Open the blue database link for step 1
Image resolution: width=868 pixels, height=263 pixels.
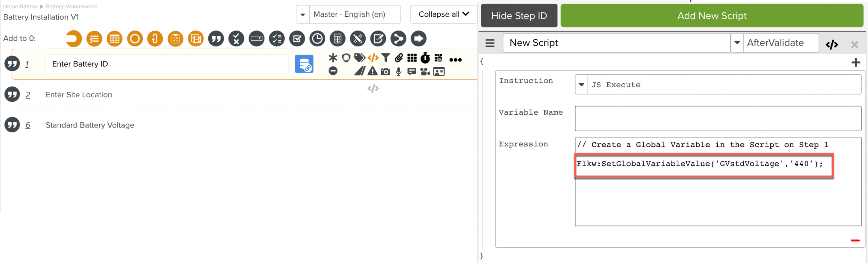click(304, 64)
